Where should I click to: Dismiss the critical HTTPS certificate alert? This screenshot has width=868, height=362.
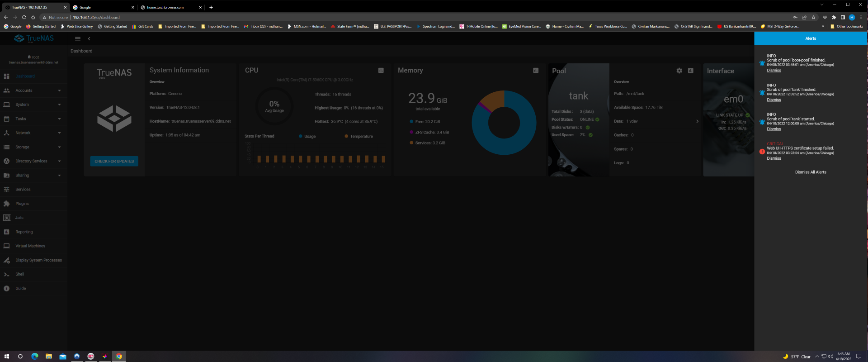point(774,158)
